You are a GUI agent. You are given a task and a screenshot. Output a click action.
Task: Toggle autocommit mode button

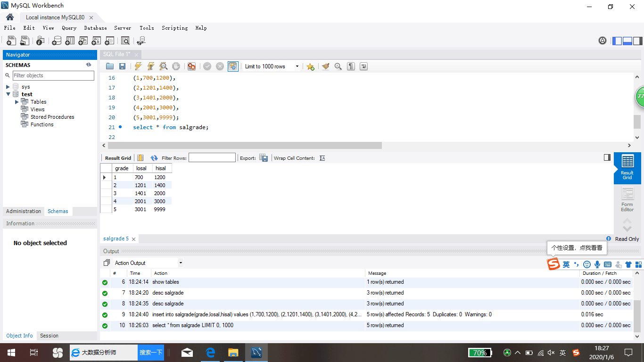click(233, 66)
